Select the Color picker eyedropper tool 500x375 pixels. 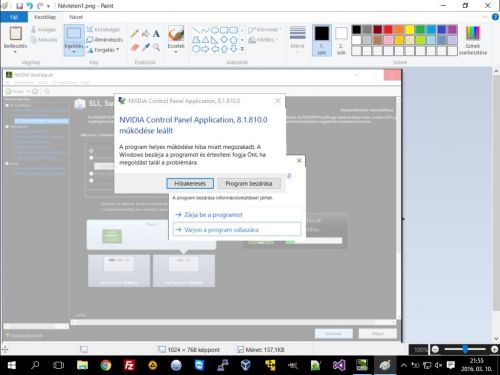click(146, 47)
